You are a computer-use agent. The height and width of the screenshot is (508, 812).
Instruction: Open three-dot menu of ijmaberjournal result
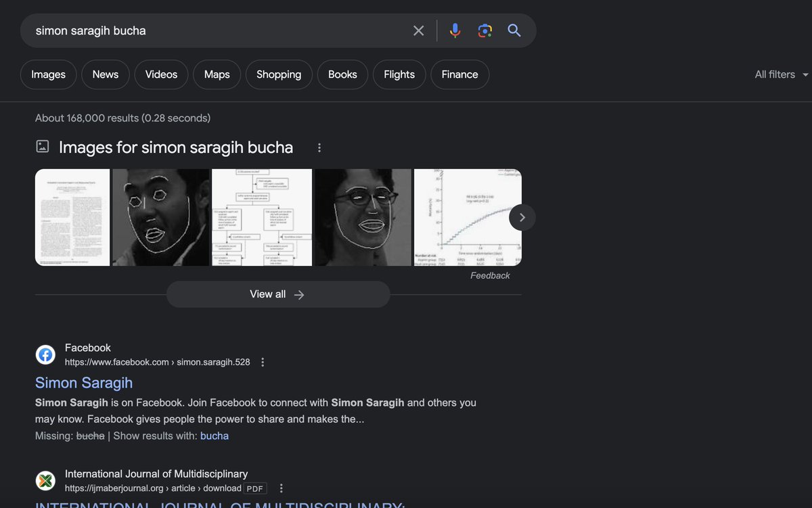point(281,488)
